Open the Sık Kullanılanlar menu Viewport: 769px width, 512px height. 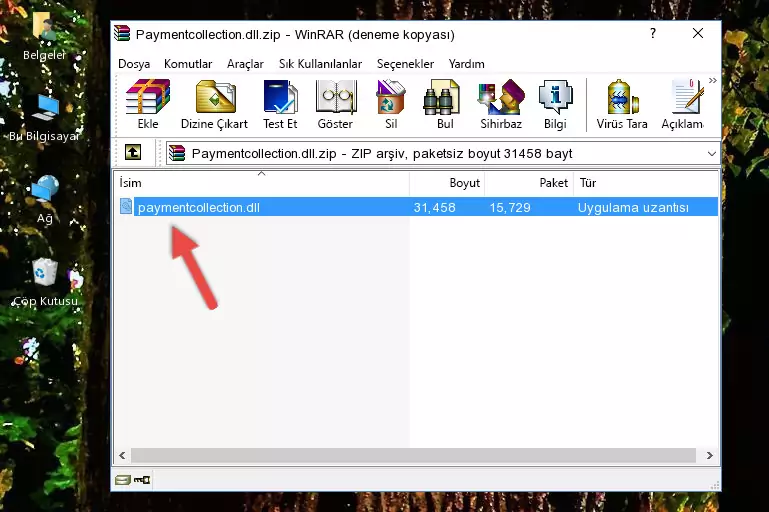320,64
